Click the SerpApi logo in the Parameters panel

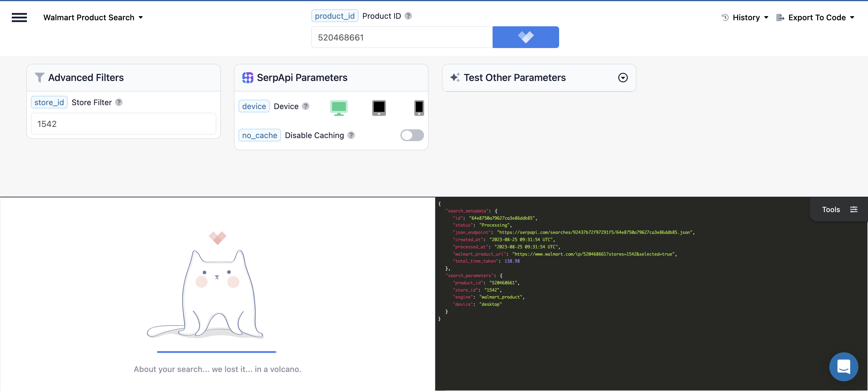[x=248, y=77]
